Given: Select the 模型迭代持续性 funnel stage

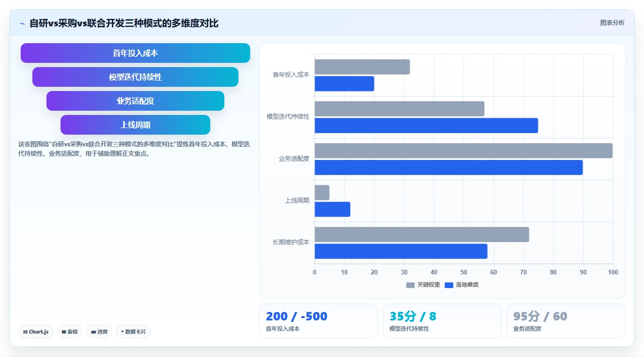Looking at the screenshot, I should point(135,77).
